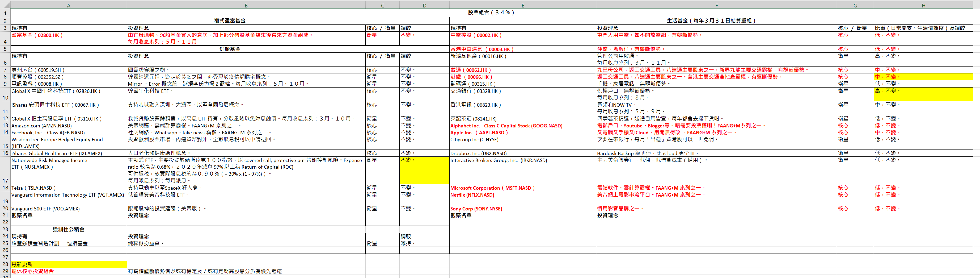The image size is (980, 278).
Task: Click the yellow 最新更新 cell
Action: pyautogui.click(x=69, y=264)
